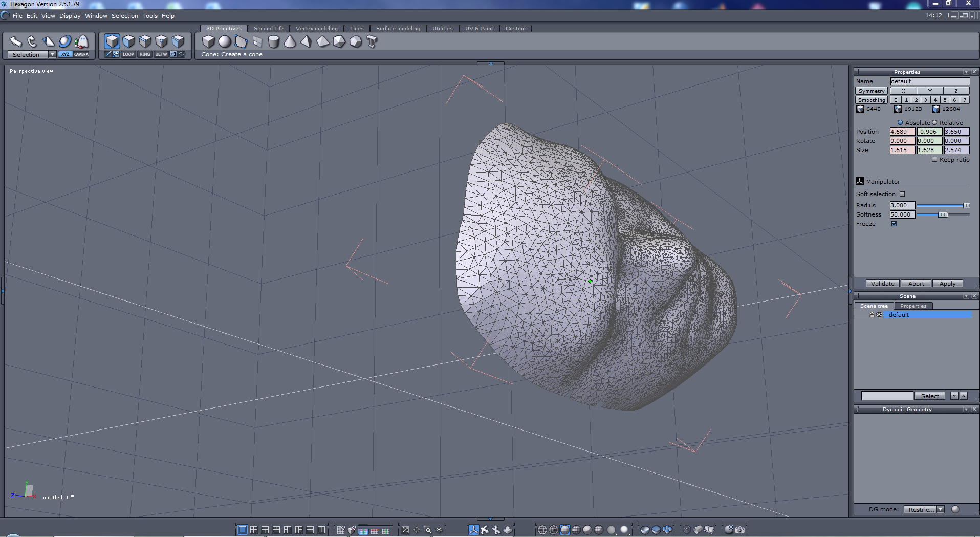980x537 pixels.
Task: Select single-view layout in bottom toolbar
Action: pos(243,530)
